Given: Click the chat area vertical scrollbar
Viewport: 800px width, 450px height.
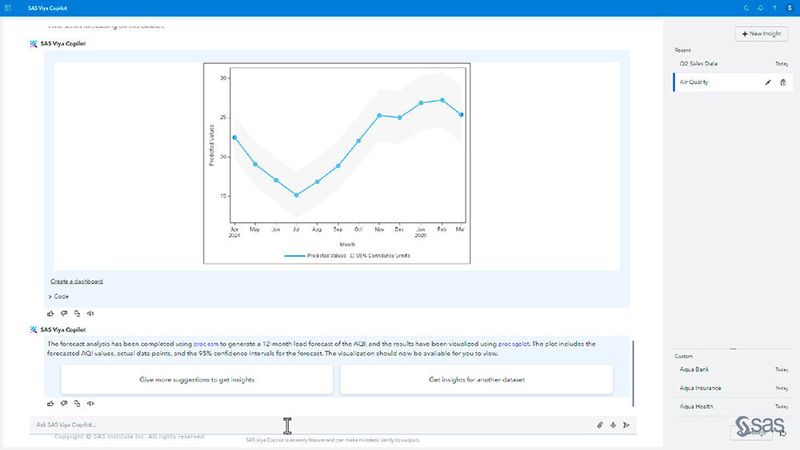Looking at the screenshot, I should (x=633, y=373).
